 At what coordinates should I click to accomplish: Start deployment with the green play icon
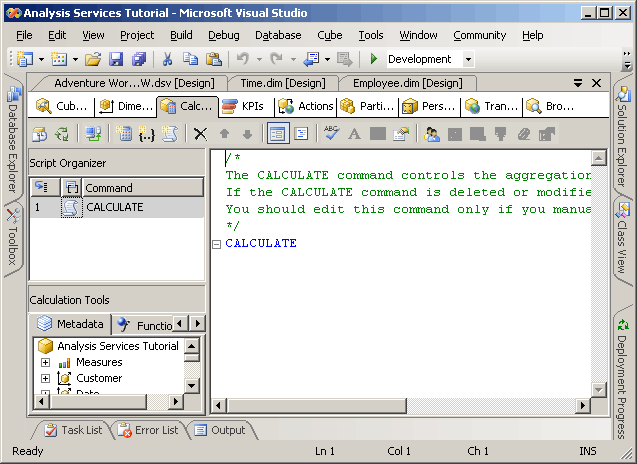click(374, 59)
